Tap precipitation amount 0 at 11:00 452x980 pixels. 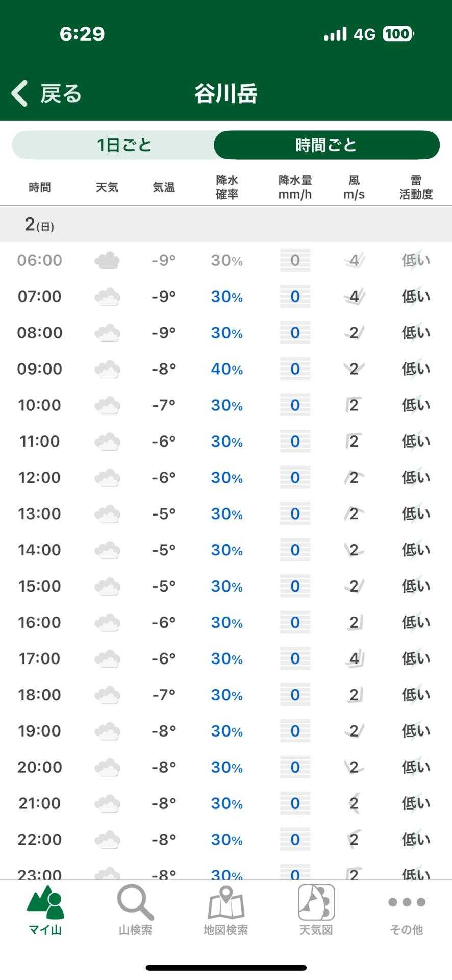point(295,442)
